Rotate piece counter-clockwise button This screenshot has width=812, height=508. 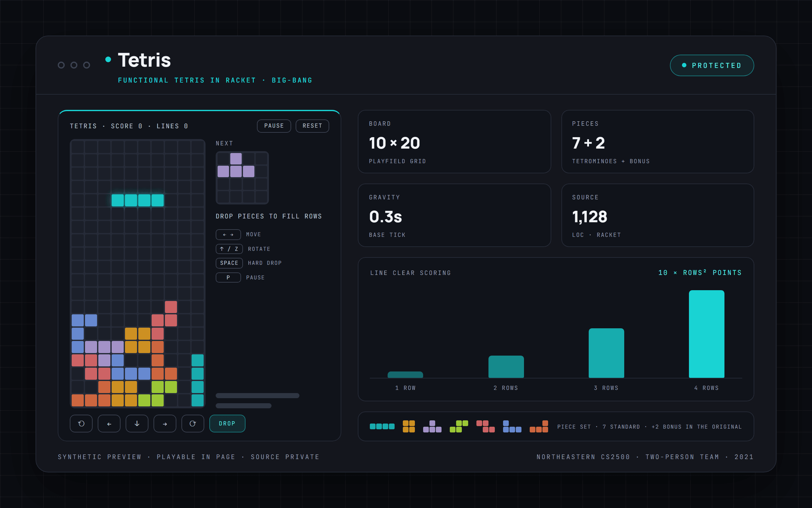coord(81,423)
